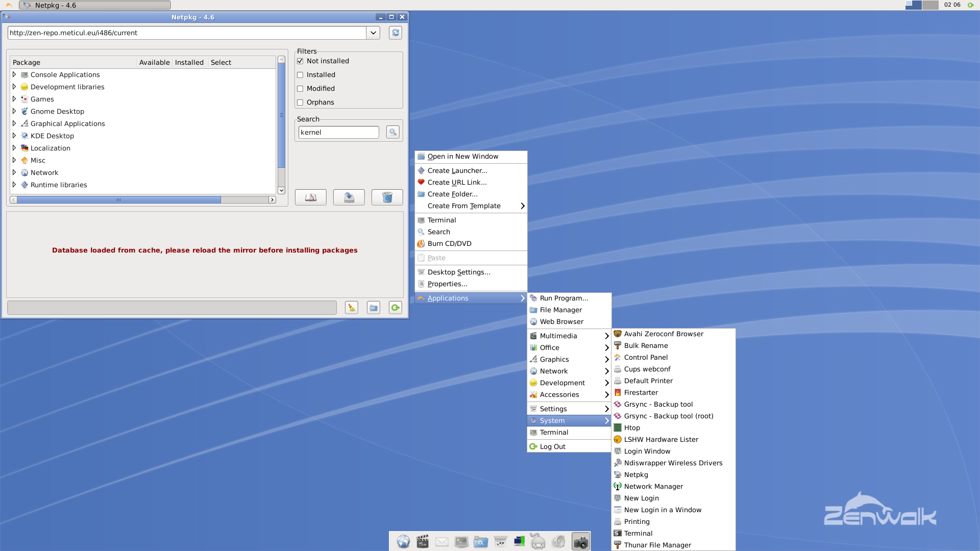The height and width of the screenshot is (551, 980).
Task: Launch the clapperboard media player in dock
Action: (423, 541)
